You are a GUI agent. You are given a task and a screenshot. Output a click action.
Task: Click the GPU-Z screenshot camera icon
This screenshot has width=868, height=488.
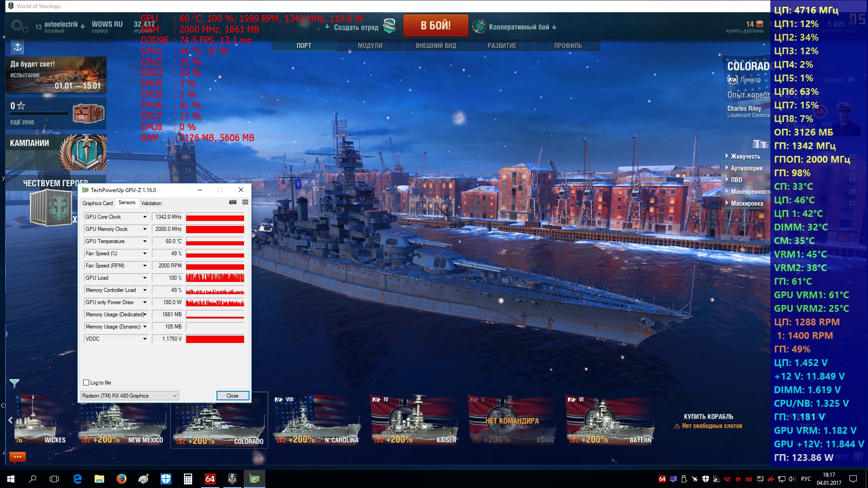click(233, 202)
